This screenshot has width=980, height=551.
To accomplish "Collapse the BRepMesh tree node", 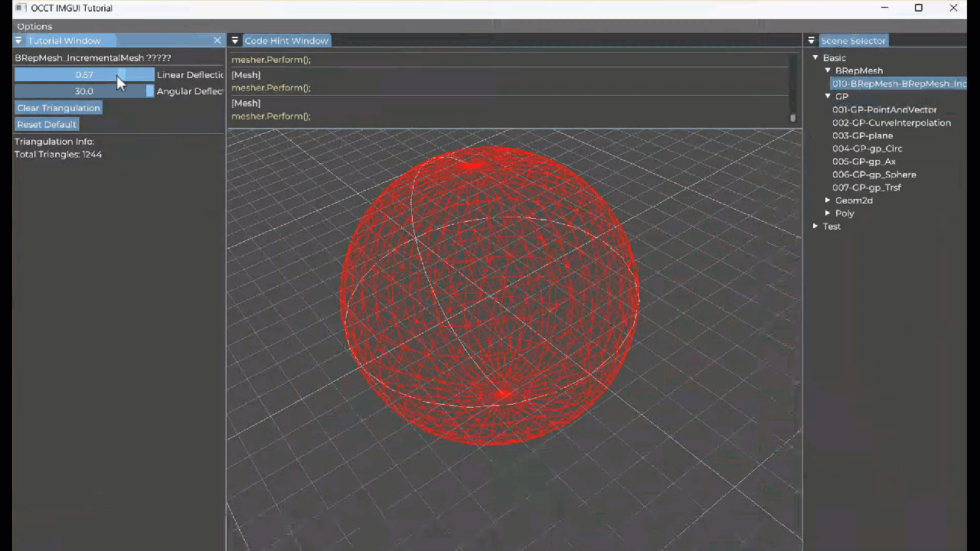I will click(828, 70).
